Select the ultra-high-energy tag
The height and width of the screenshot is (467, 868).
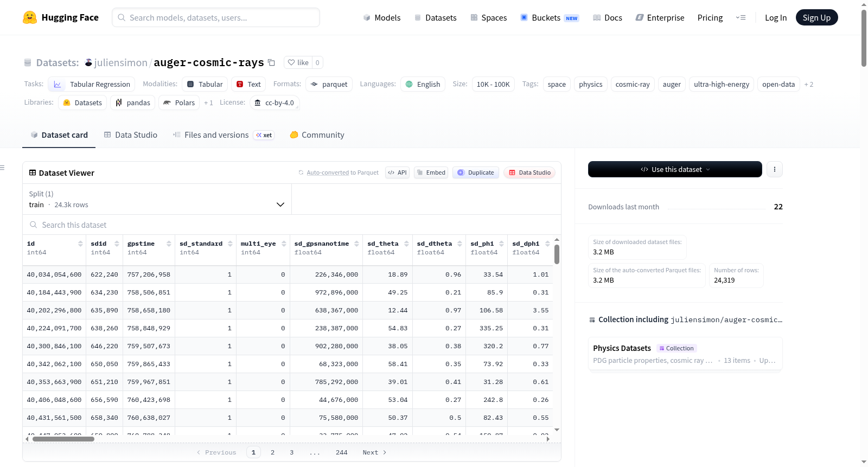(x=722, y=84)
